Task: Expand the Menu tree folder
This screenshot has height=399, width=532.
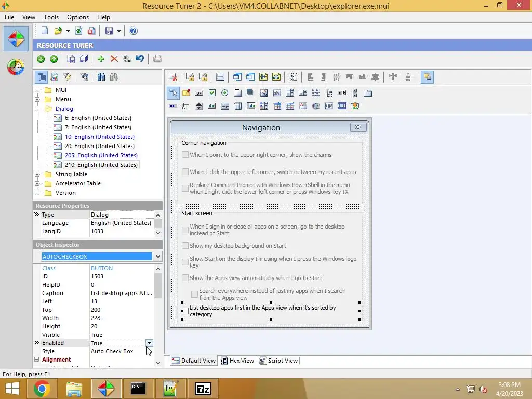Action: [37, 99]
